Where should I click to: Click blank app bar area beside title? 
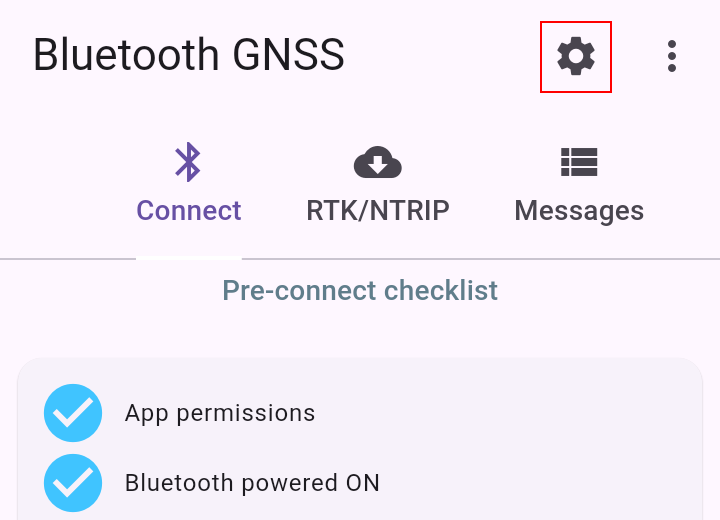tap(441, 57)
